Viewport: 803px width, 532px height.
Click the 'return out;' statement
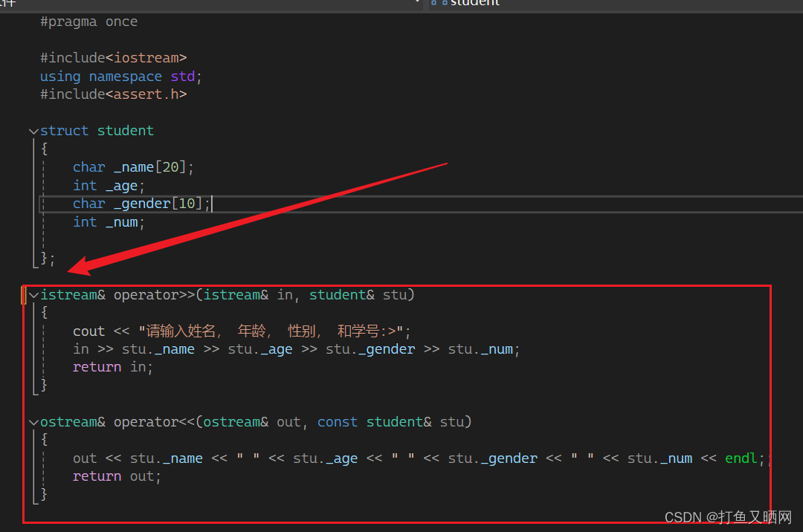pos(117,476)
